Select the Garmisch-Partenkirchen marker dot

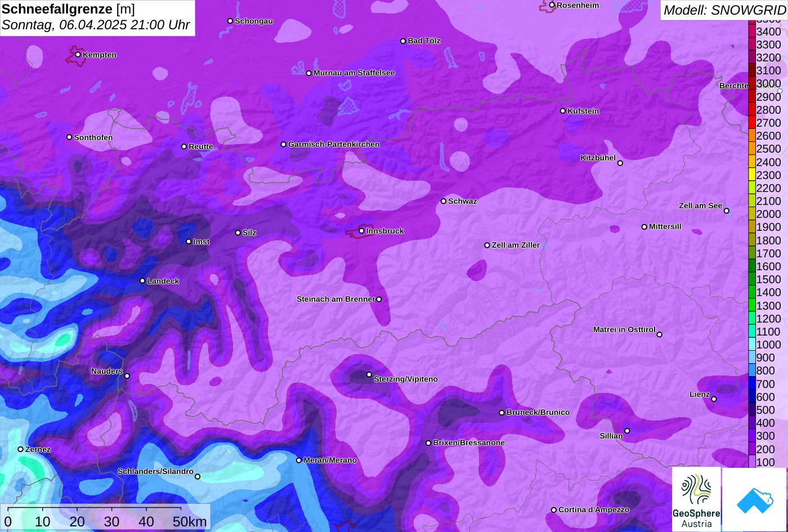tap(283, 144)
